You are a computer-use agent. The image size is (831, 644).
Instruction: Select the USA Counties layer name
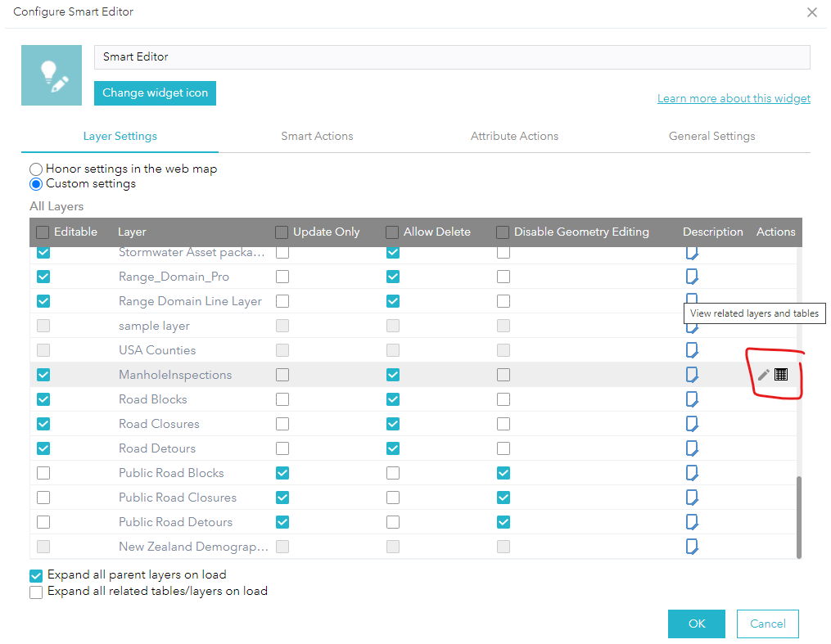pyautogui.click(x=157, y=350)
